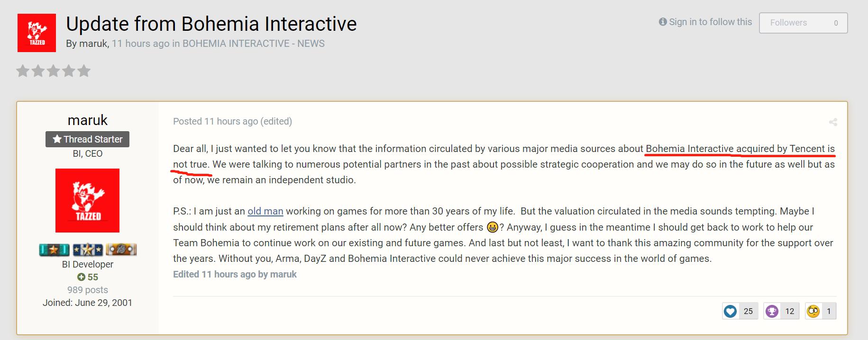Viewport: 868px width, 340px height.
Task: Open the BOHEMIA INTERACTIVE - NEWS forum link
Action: click(253, 44)
